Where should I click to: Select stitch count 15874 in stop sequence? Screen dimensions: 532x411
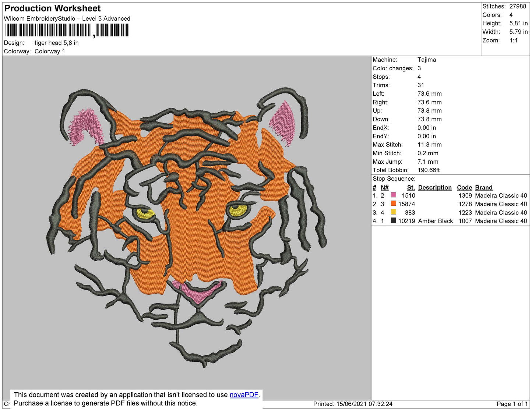pos(406,204)
